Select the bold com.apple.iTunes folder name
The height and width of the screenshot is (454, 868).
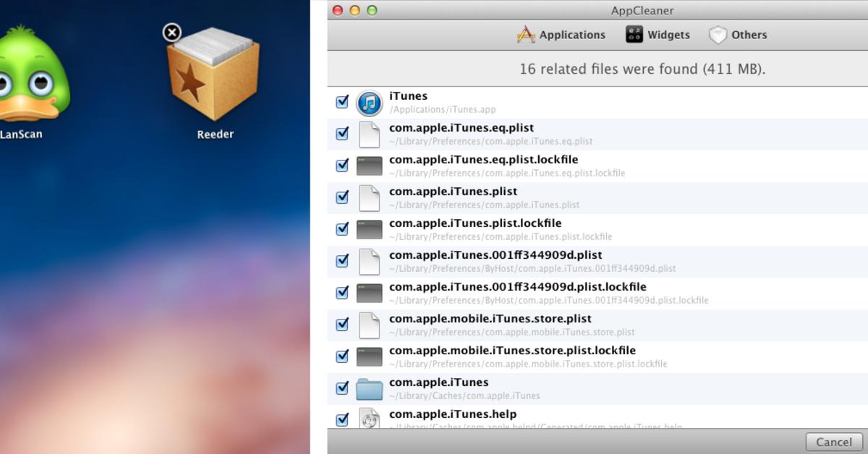pyautogui.click(x=438, y=382)
